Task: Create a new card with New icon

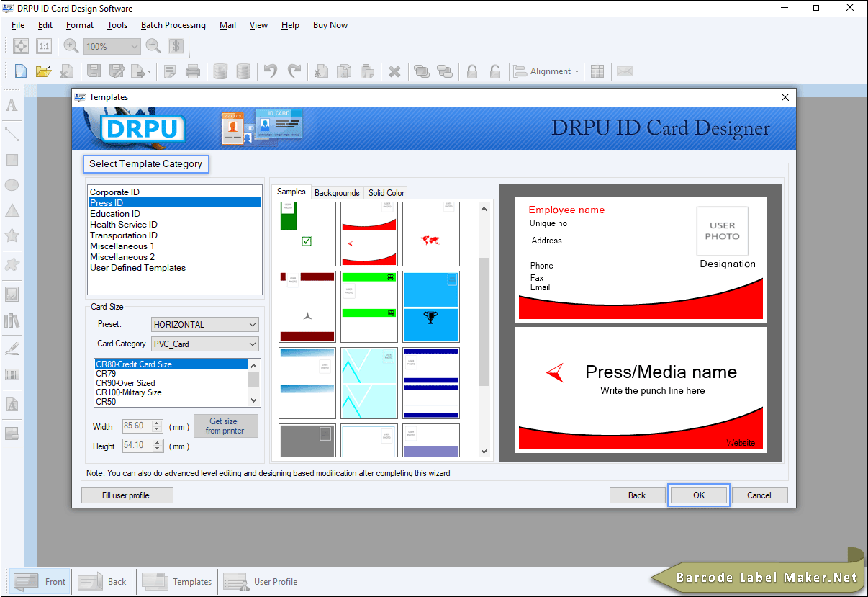Action: [21, 71]
